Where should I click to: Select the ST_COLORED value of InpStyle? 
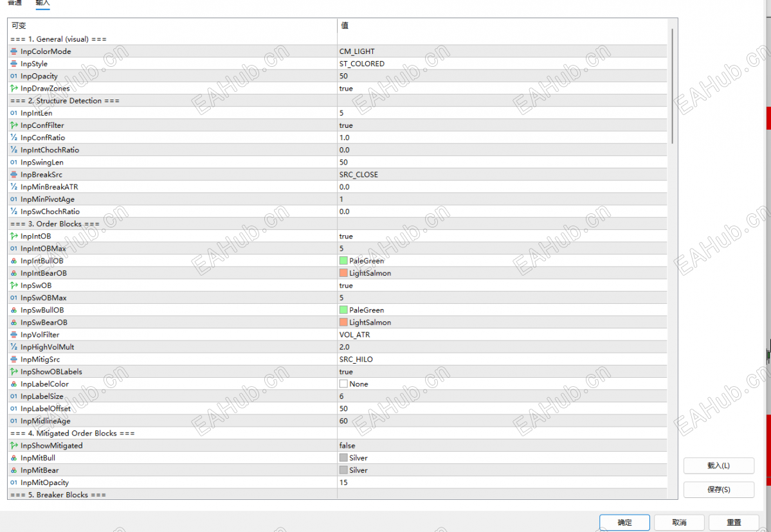[362, 64]
